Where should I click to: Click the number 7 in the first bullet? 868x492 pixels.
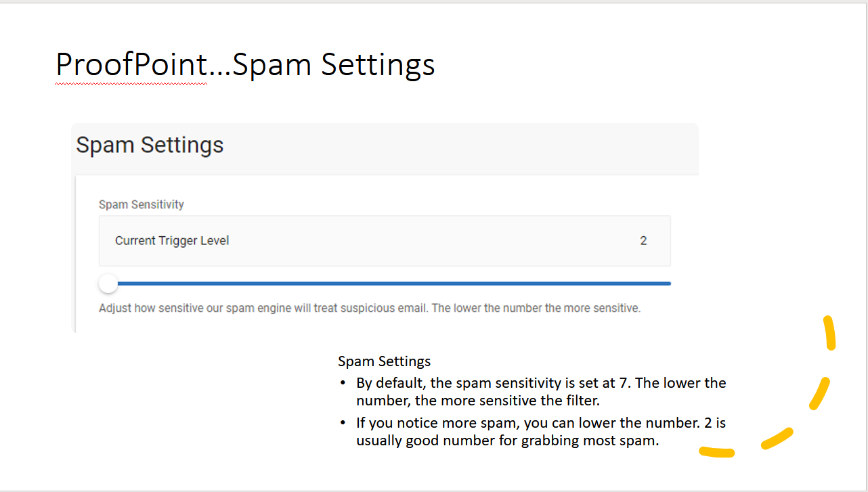click(623, 383)
